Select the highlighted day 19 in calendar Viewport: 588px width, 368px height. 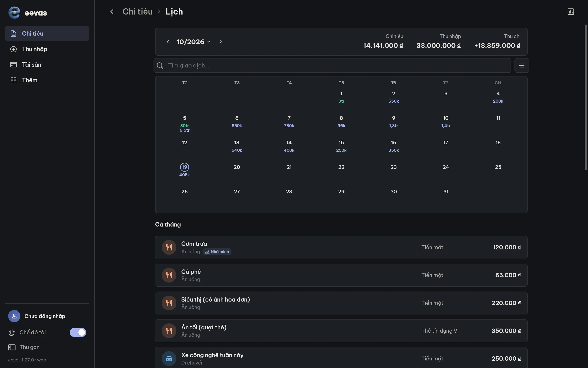184,167
